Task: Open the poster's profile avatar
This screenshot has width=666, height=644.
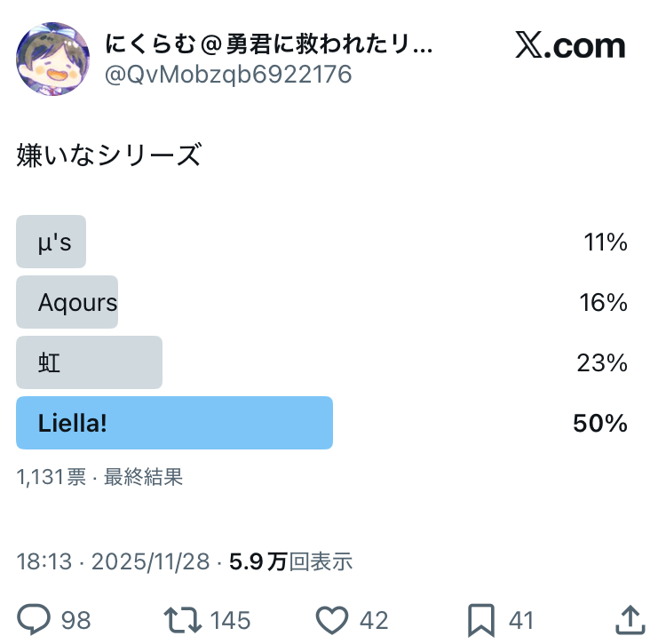Action: coord(53,59)
